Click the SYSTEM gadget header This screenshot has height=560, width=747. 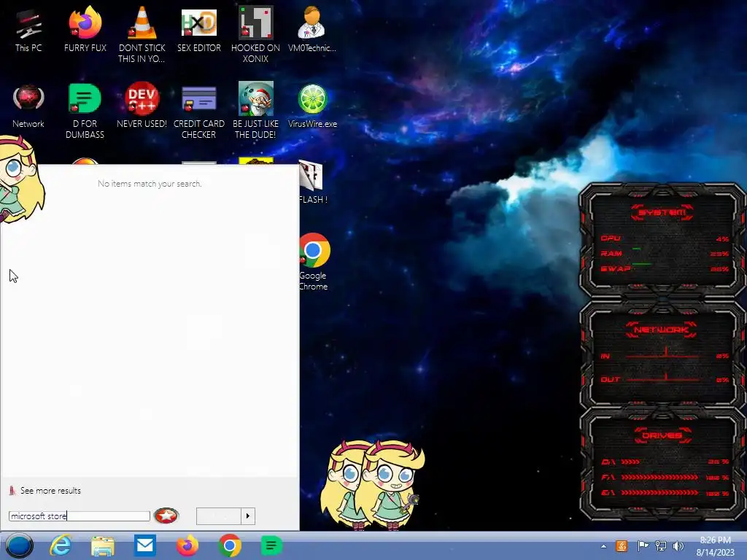(x=662, y=212)
